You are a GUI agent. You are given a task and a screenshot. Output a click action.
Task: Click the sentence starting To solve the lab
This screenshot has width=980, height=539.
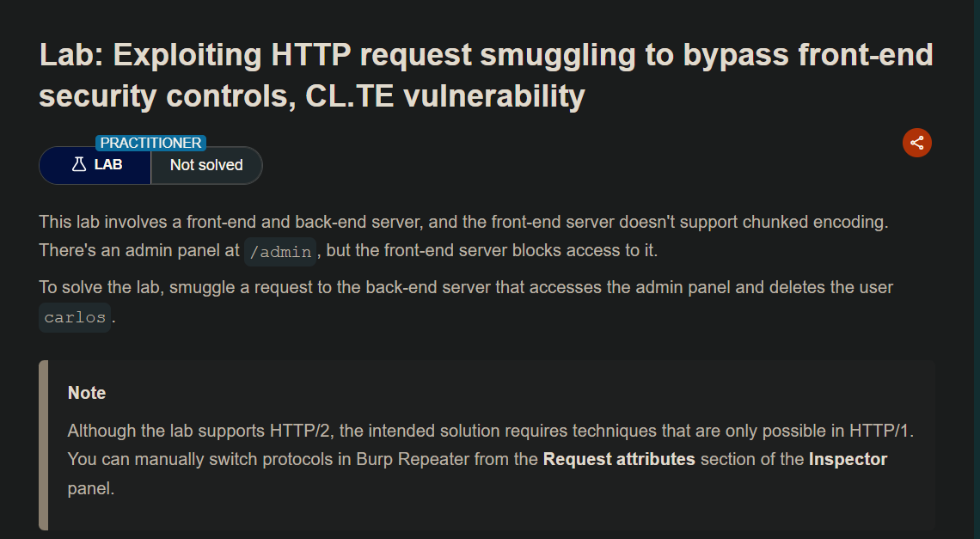tap(466, 287)
